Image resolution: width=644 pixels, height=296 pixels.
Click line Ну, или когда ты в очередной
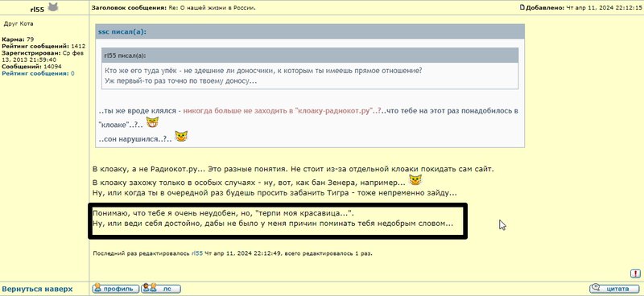coord(275,192)
